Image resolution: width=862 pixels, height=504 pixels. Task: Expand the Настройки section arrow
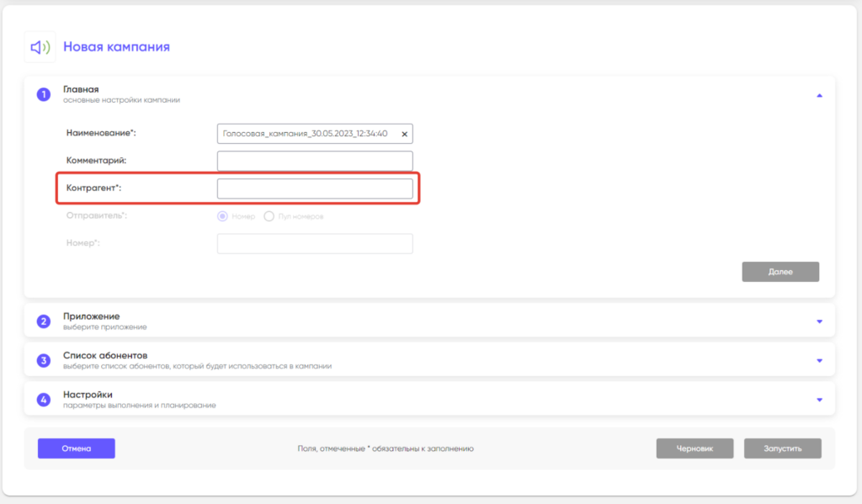click(x=819, y=400)
